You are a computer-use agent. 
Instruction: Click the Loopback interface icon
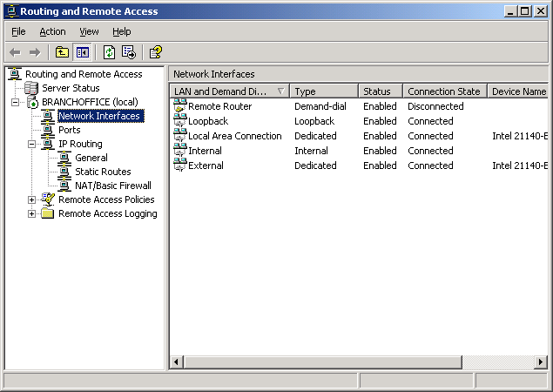pyautogui.click(x=180, y=121)
